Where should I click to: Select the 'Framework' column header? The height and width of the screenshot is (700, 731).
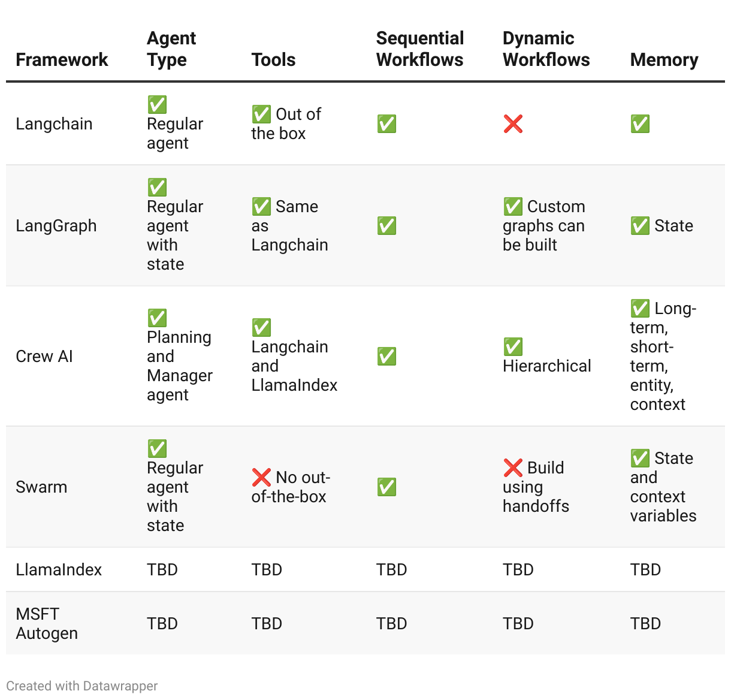(62, 60)
